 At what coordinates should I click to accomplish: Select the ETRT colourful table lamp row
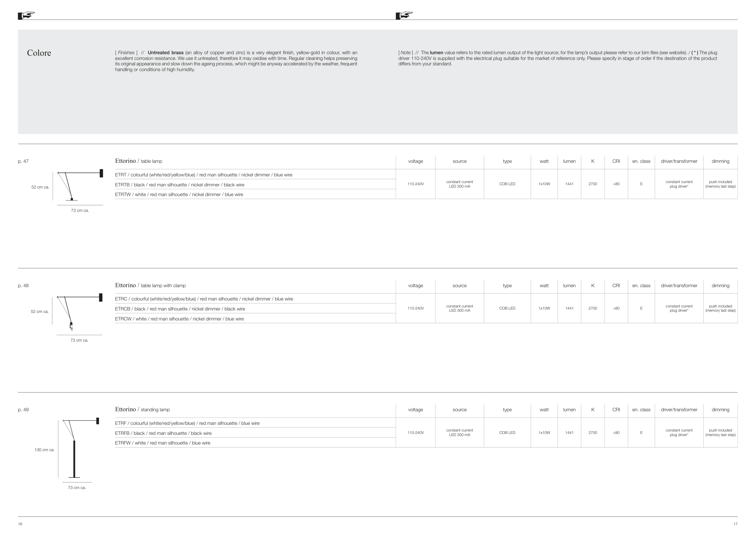(x=204, y=175)
